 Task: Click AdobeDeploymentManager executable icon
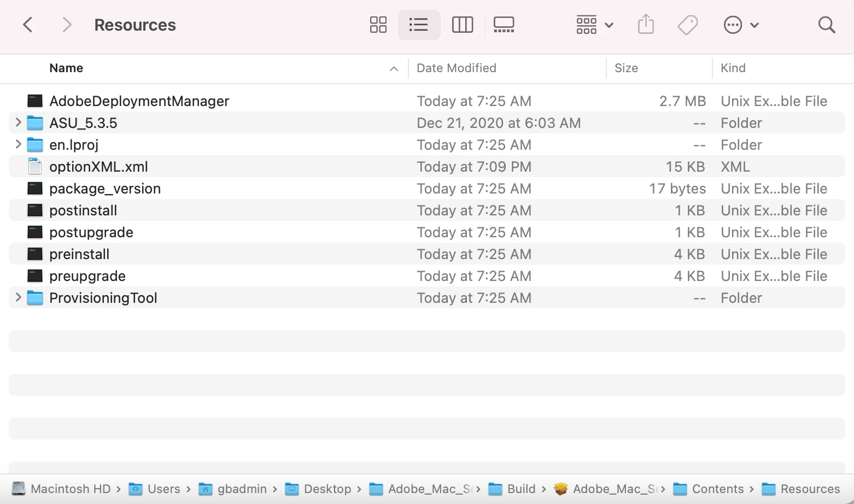coord(35,101)
